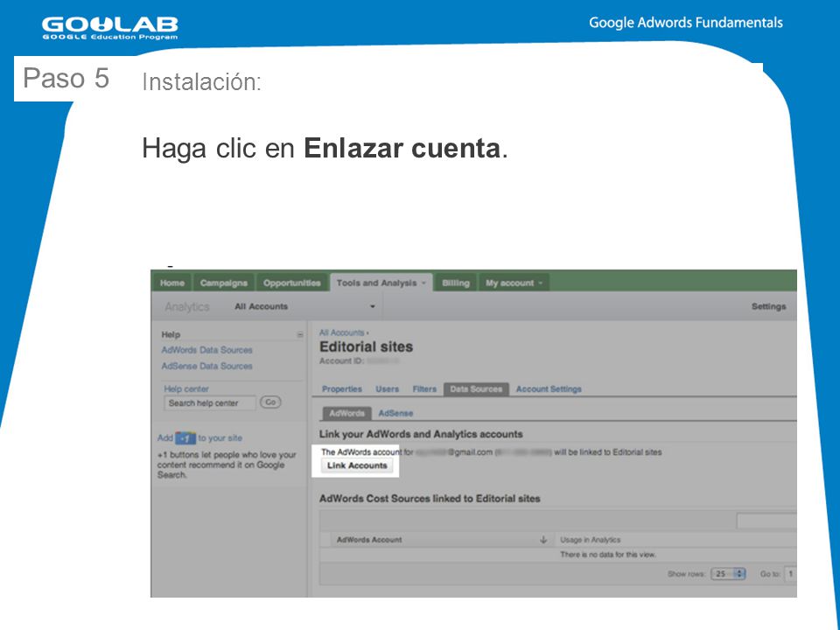Click 'There is no data for this view' text
840x630 pixels.
(x=608, y=555)
